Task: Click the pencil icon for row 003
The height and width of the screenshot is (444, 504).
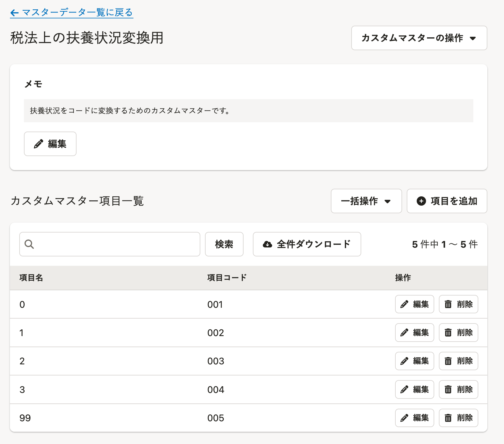Action: pos(404,361)
